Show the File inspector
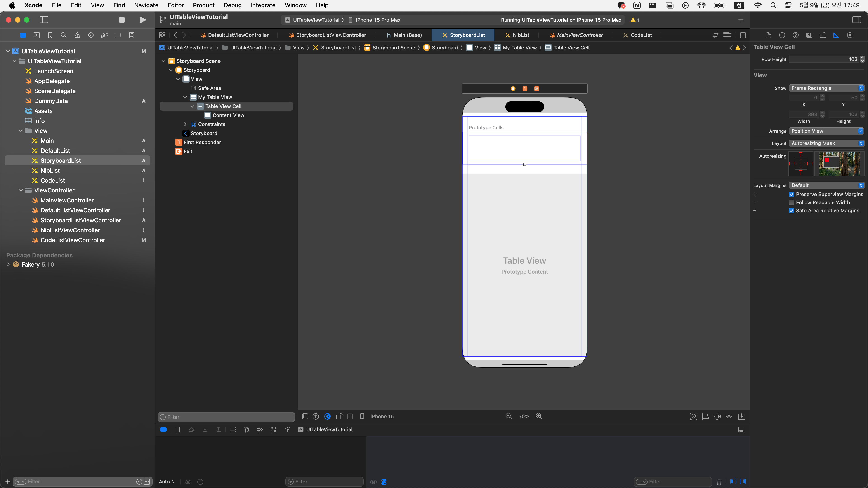Image resolution: width=868 pixels, height=488 pixels. click(769, 35)
